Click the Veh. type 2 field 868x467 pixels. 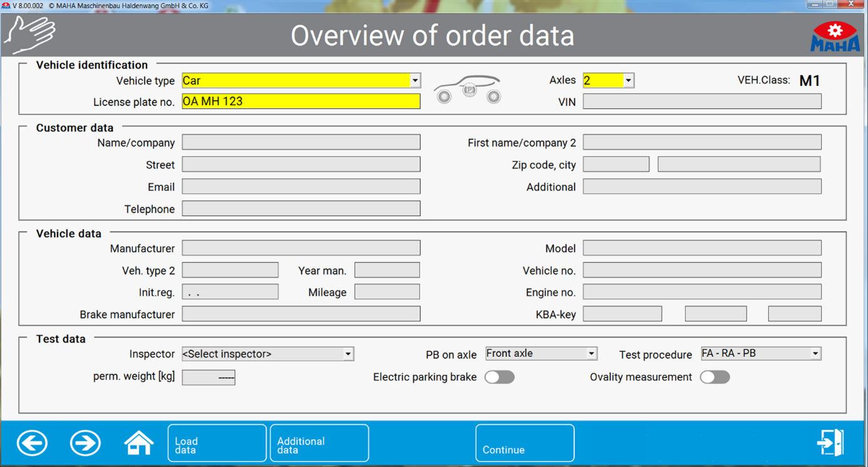point(230,270)
